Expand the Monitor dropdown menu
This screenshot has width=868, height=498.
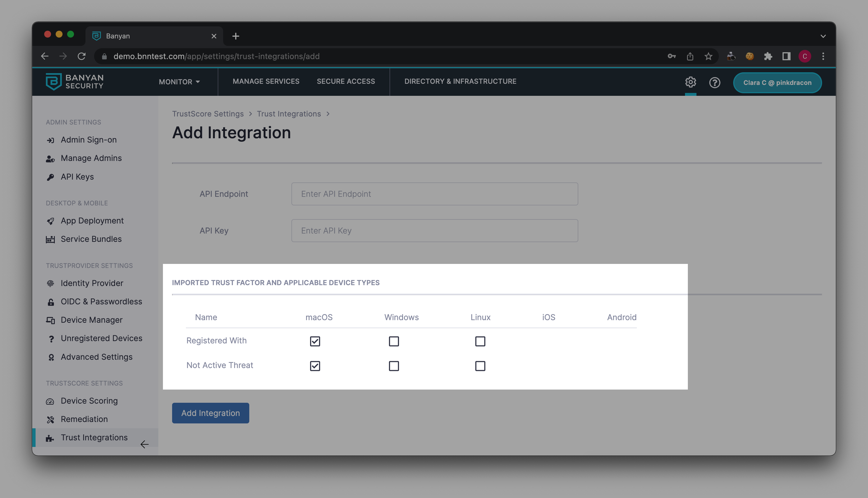click(x=179, y=82)
